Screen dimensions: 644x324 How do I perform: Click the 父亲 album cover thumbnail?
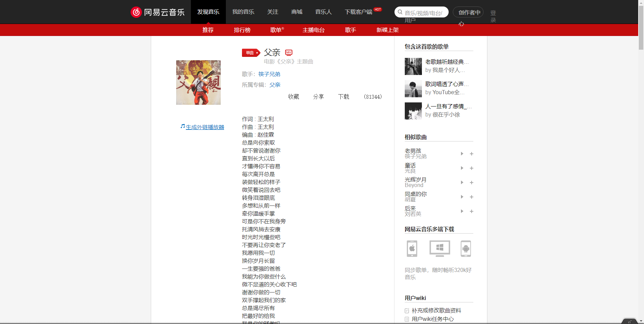(198, 82)
